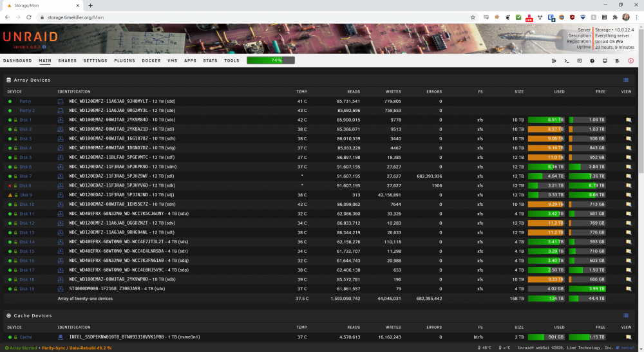644x352 pixels.
Task: Click the 42,156,891 writes value for Disk 9
Action: click(390, 195)
